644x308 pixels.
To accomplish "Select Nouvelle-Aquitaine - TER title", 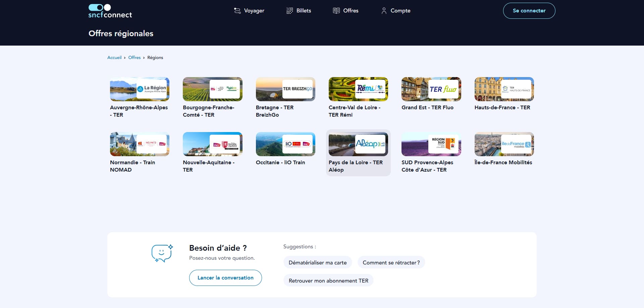I will click(209, 166).
